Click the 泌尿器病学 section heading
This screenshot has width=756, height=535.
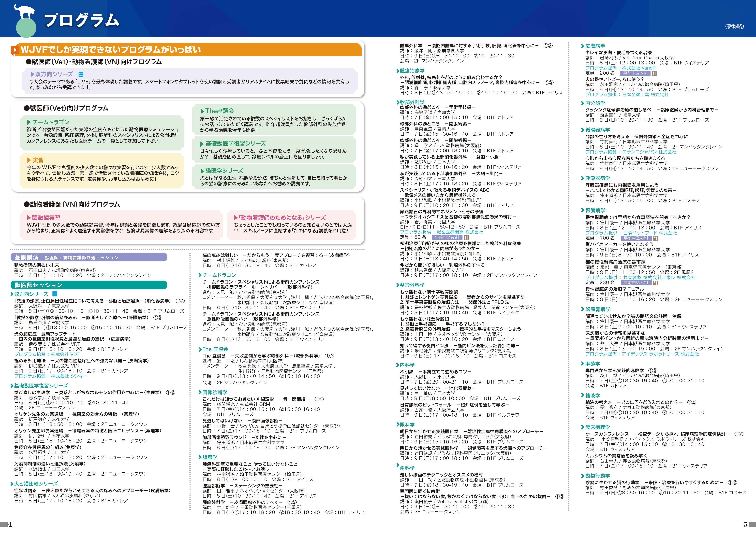click(x=598, y=309)
